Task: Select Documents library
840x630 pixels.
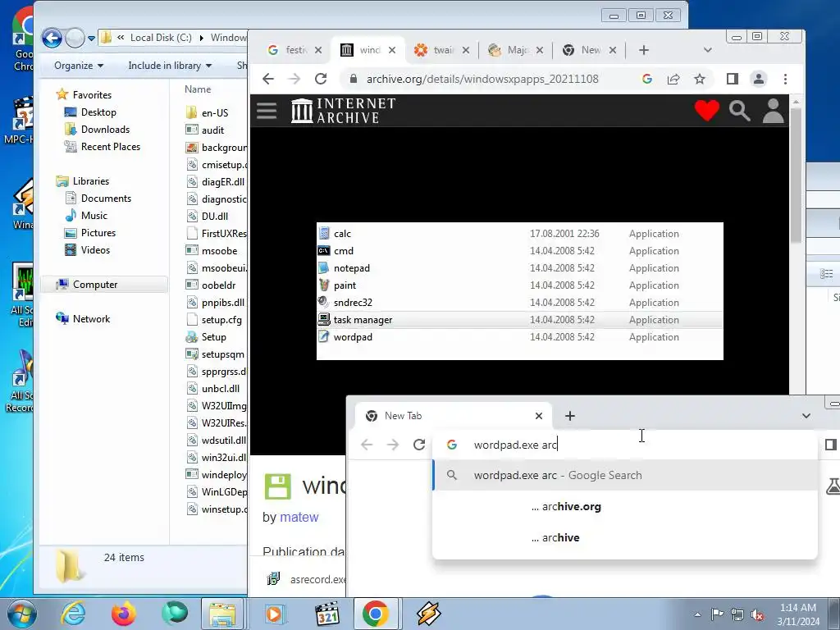Action: (106, 199)
